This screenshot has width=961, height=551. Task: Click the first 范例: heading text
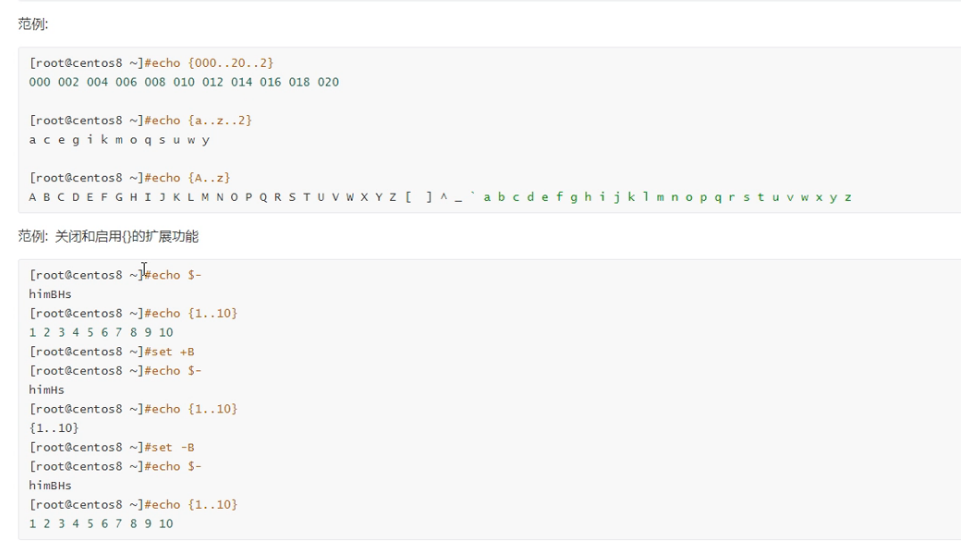(x=33, y=24)
